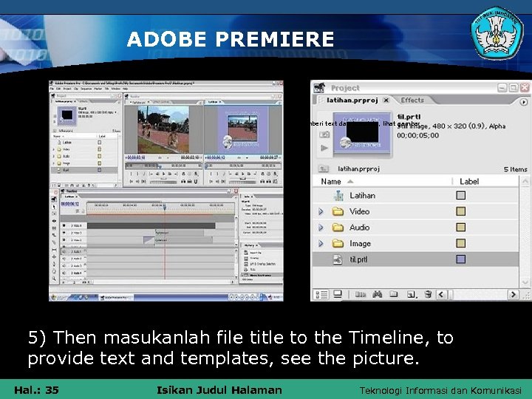Select the latihan.prproj tab in enlarged panel
The width and height of the screenshot is (532, 399).
click(352, 100)
